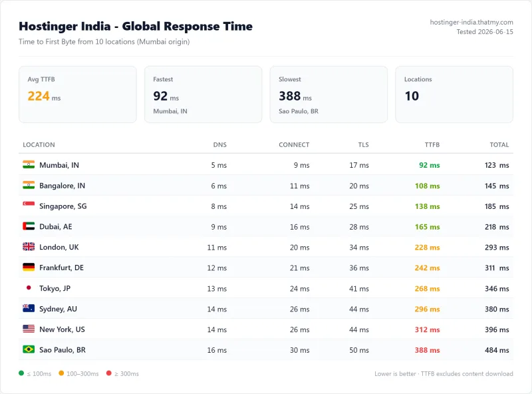The image size is (532, 394).
Task: Select the Dubai, AE location name
Action: (x=56, y=226)
